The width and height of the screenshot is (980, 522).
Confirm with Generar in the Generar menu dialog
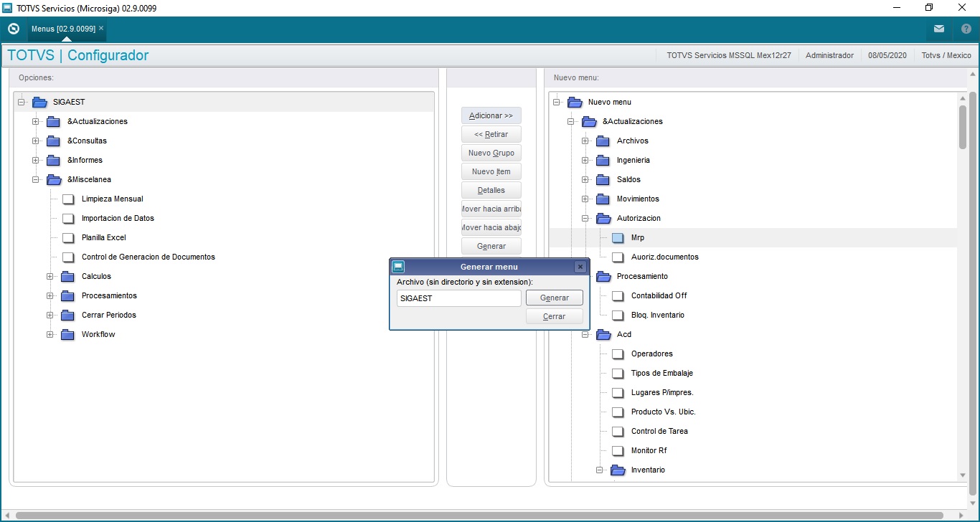pos(555,298)
